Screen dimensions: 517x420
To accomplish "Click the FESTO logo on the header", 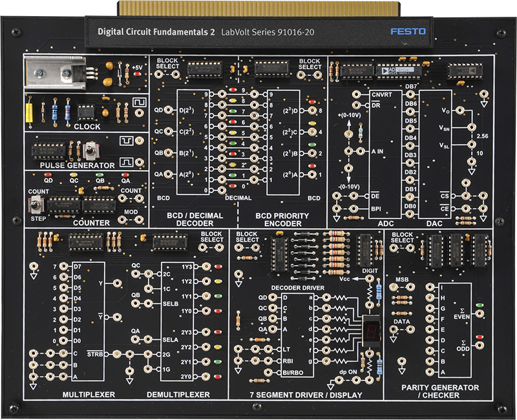I will (405, 30).
